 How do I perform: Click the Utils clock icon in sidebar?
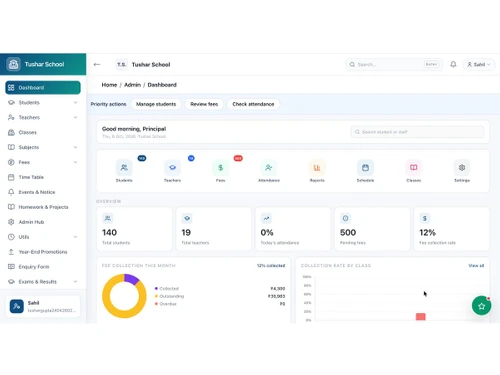pyautogui.click(x=11, y=237)
